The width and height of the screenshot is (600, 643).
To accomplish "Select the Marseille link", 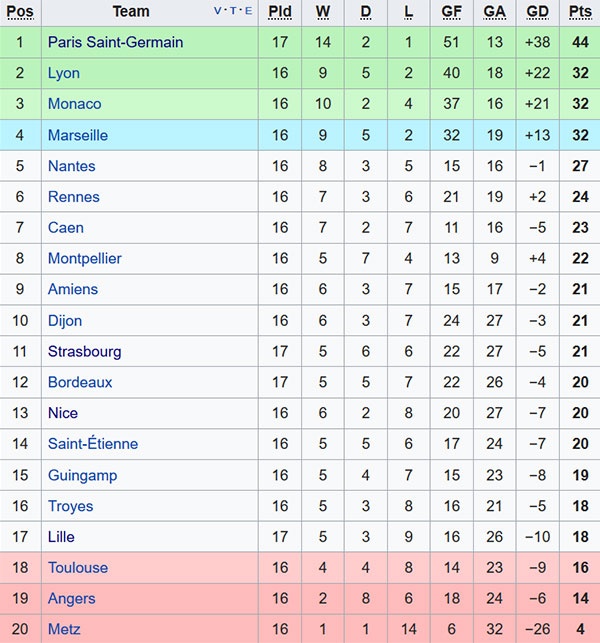I will (x=77, y=135).
